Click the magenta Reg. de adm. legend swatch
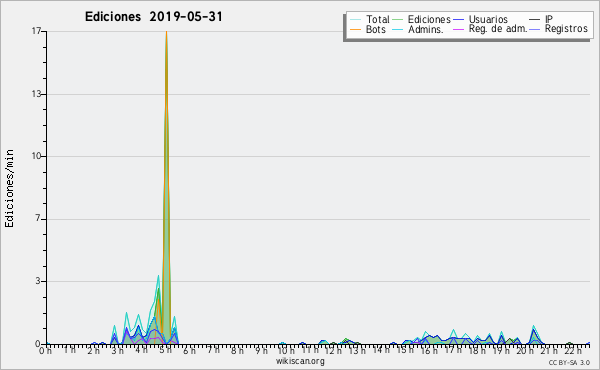This screenshot has width=600, height=370. [x=458, y=29]
